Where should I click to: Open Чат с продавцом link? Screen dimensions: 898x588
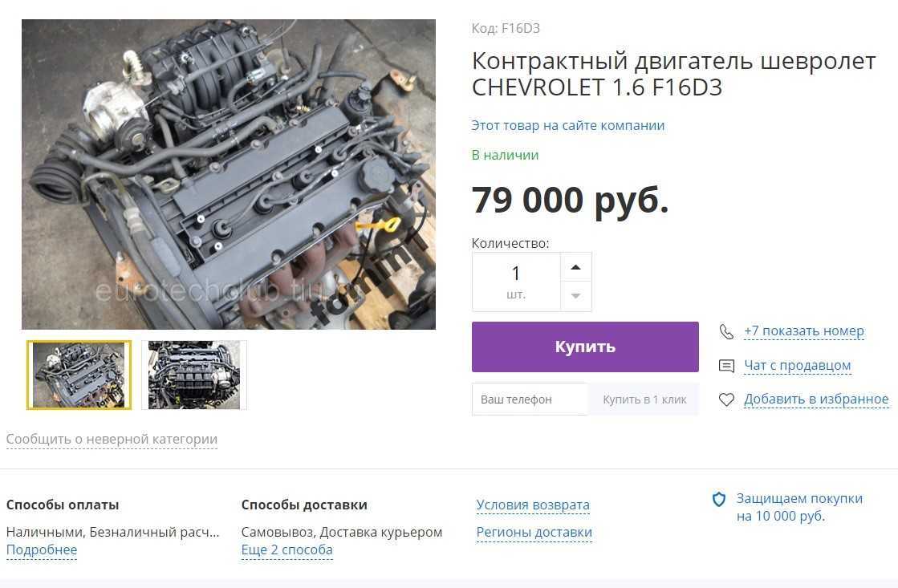[797, 365]
